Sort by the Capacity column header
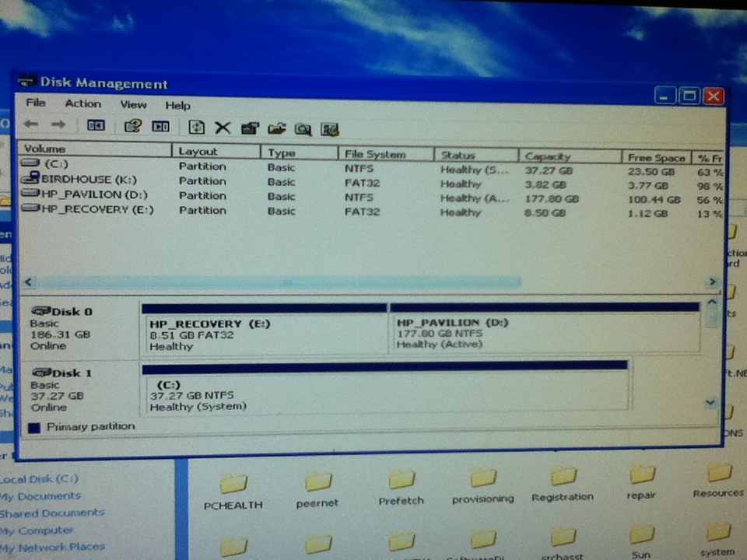747x560 pixels. coord(570,156)
